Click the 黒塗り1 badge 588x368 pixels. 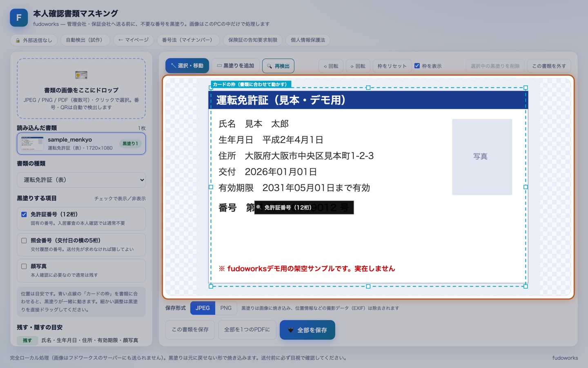tap(130, 144)
